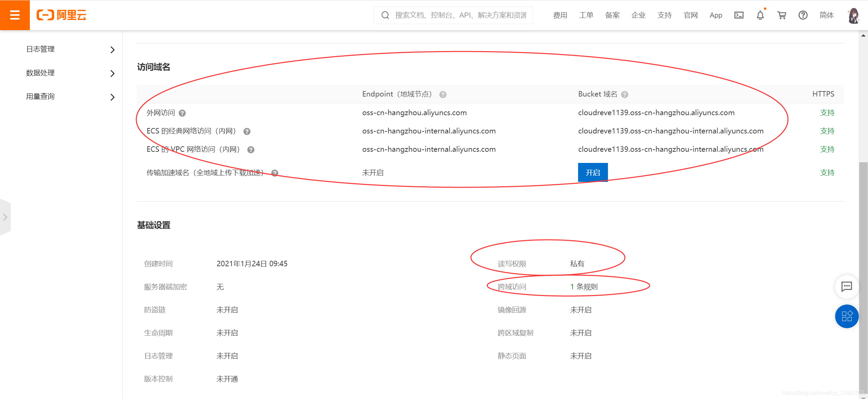Click the blue apps grid floating button
Viewport: 868px width, 399px height.
pyautogui.click(x=847, y=316)
